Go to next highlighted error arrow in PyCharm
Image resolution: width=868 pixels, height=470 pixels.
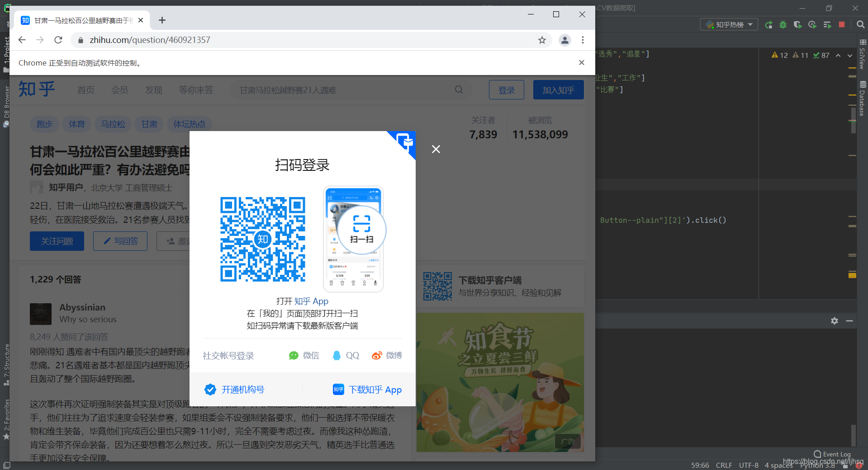tap(849, 55)
